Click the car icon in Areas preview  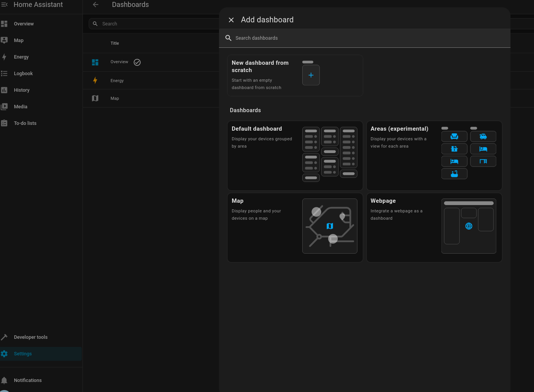[x=483, y=136]
